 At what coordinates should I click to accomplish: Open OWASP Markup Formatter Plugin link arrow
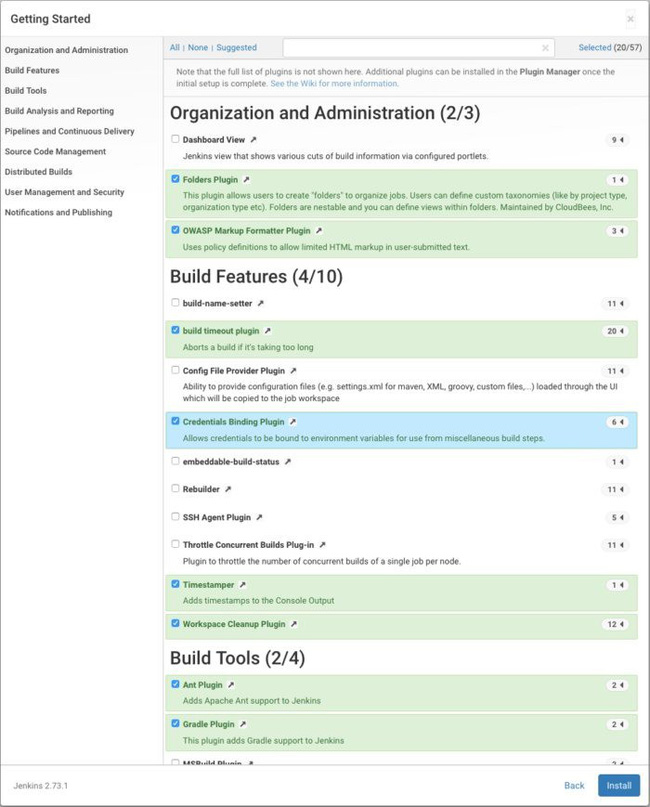click(x=319, y=231)
